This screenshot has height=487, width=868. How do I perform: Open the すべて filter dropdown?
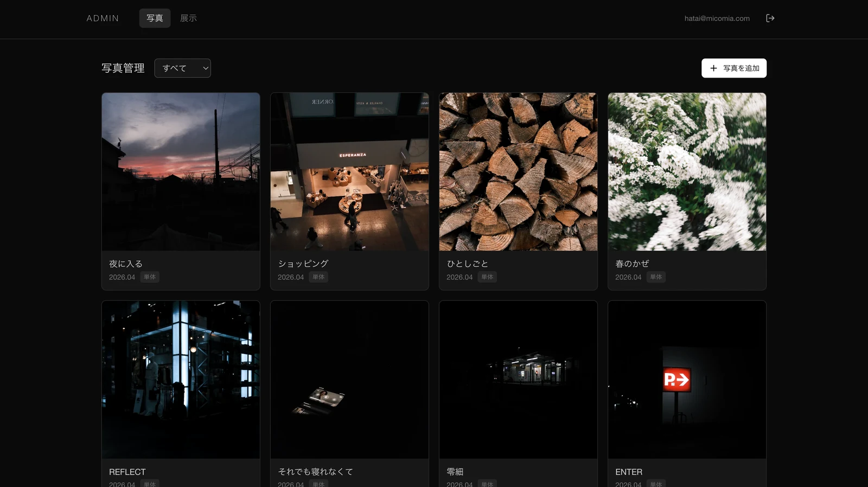(182, 68)
